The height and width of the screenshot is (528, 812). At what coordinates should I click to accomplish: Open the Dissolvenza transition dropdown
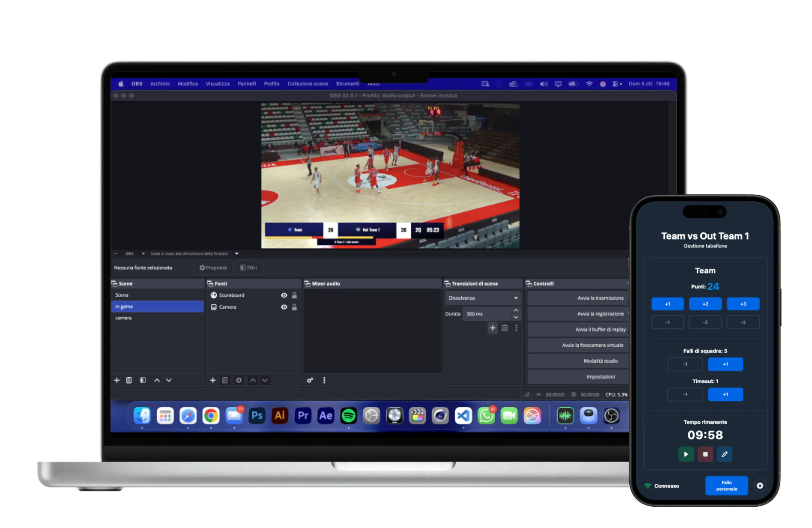[483, 298]
